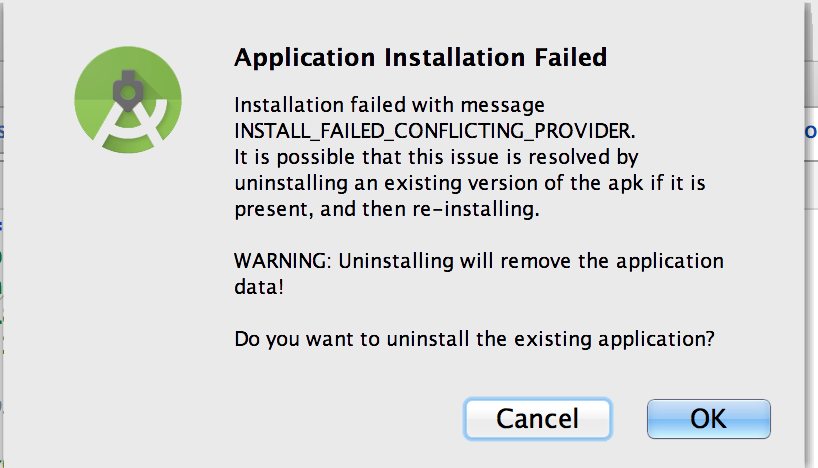Click the word "application?" ending the question
The width and height of the screenshot is (818, 468).
point(656,340)
